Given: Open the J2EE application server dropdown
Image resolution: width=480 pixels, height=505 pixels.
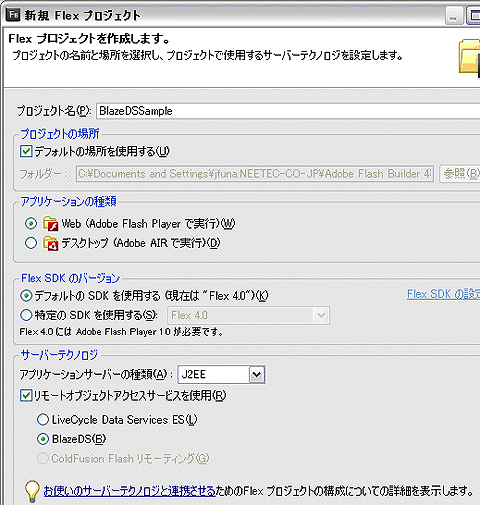Looking at the screenshot, I should point(257,375).
